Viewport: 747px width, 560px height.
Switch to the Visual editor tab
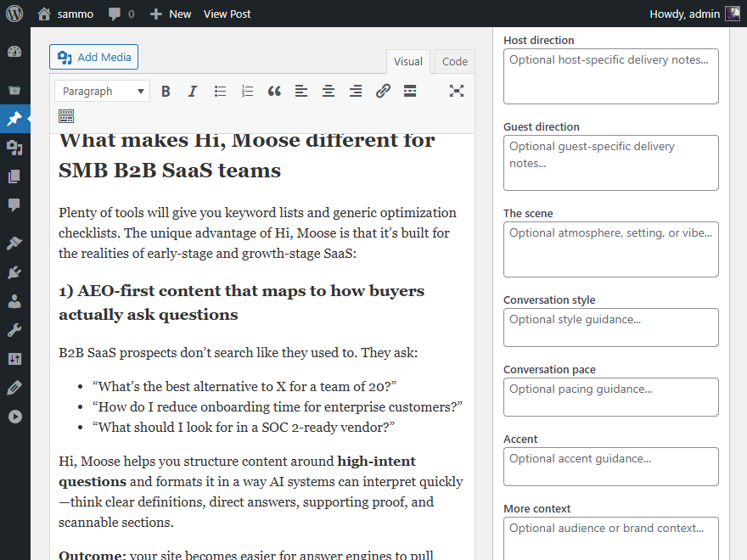tap(408, 62)
